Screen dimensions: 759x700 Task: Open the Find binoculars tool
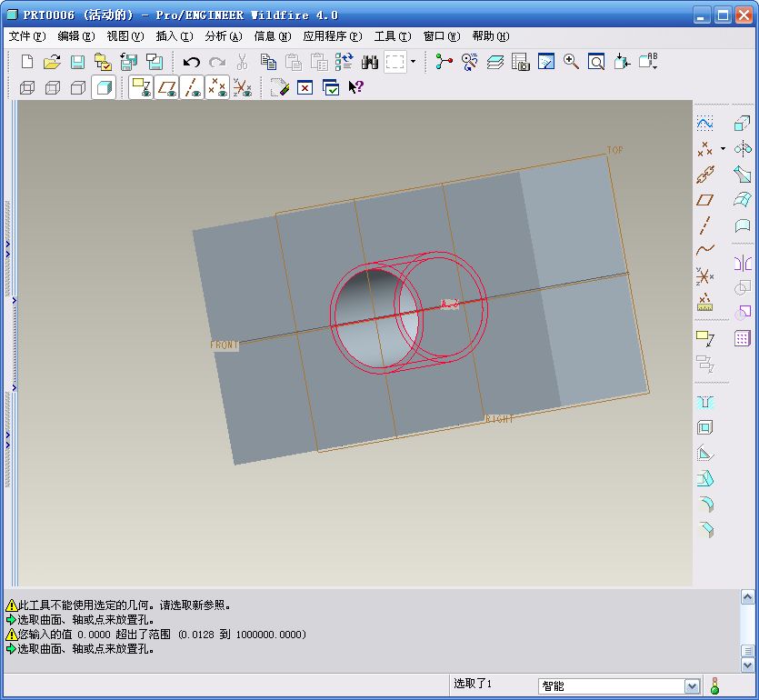pyautogui.click(x=370, y=62)
